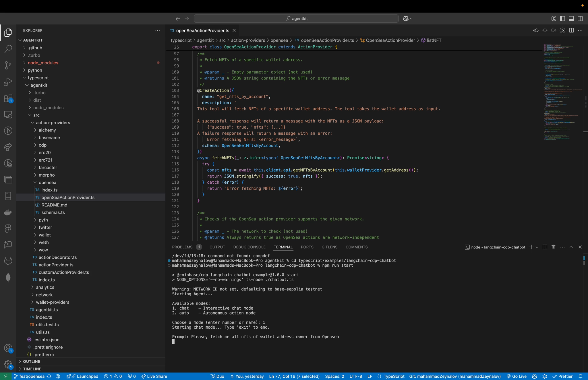Click Launchpad in the status bar

point(82,376)
